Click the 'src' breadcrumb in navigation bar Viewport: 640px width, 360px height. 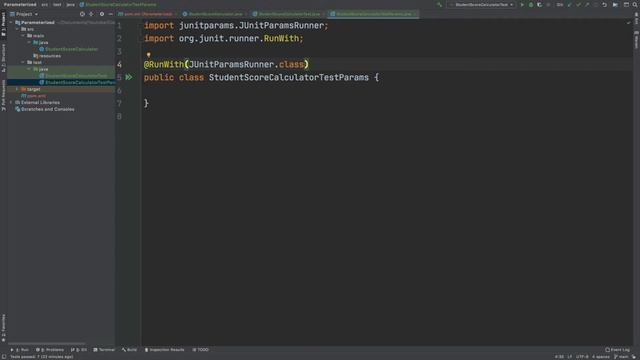coord(44,4)
